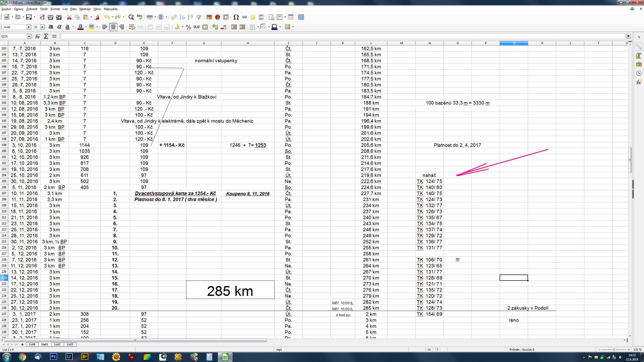Open Photoshop from the taskbar
Screen dimensions: 644x362
54,357
